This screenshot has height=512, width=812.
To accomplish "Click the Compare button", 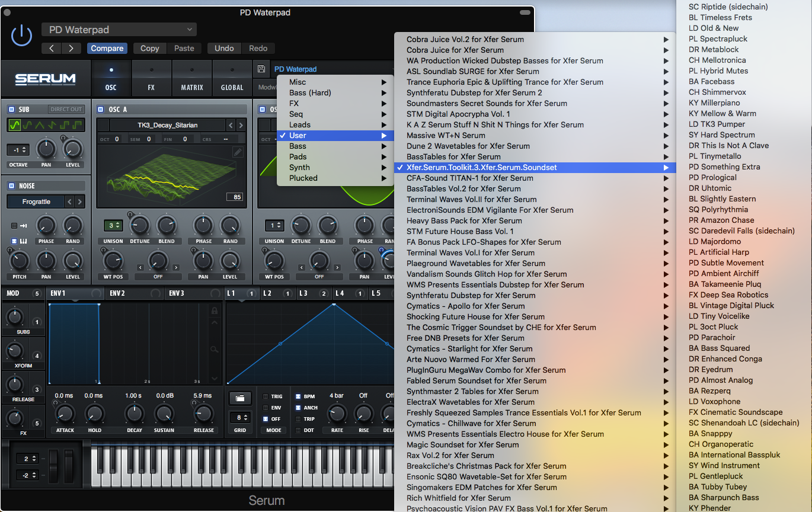I will point(107,49).
